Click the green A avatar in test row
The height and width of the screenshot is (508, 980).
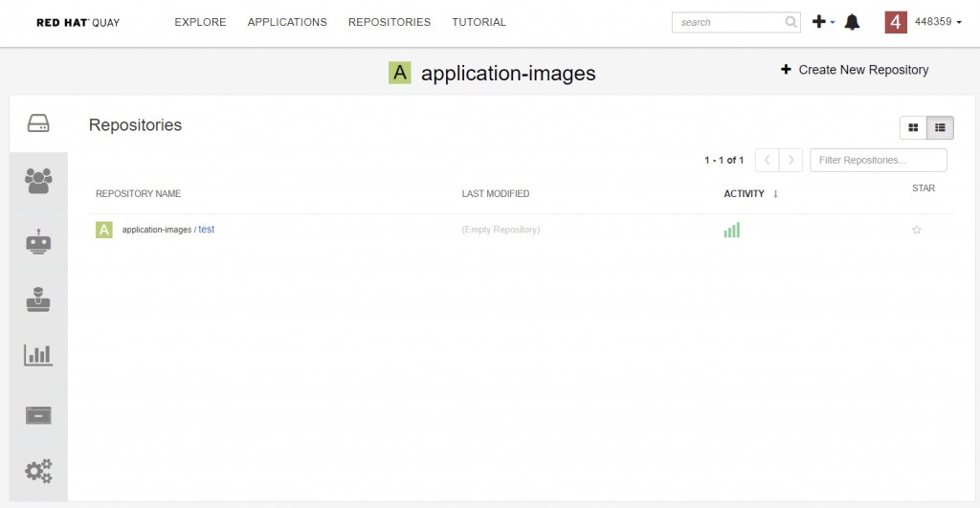coord(103,230)
